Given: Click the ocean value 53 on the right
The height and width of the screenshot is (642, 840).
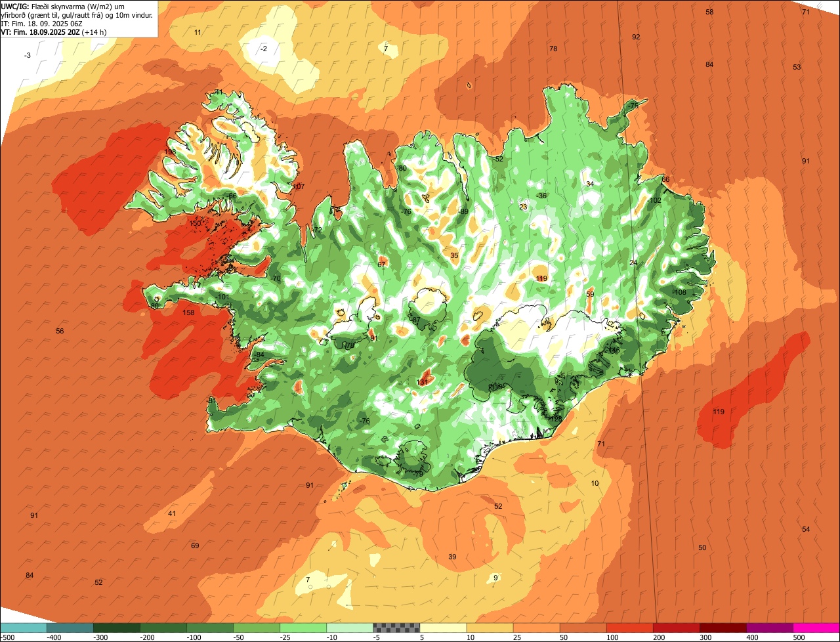Looking at the screenshot, I should point(797,67).
